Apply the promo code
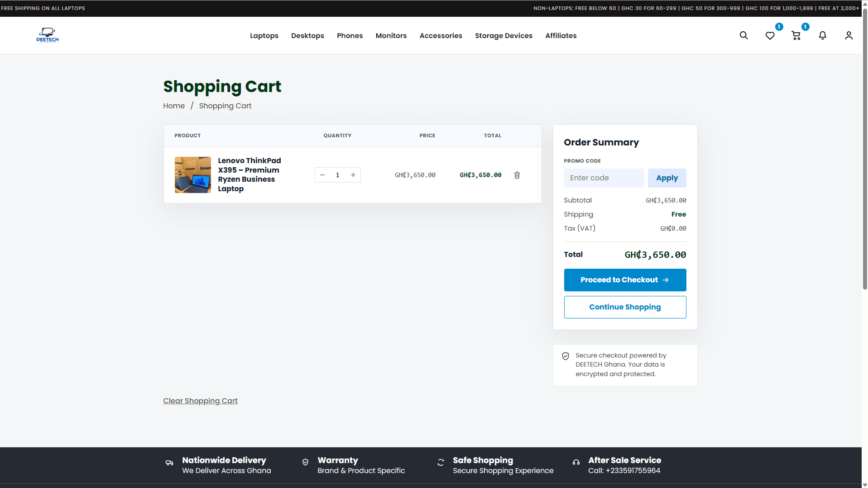Viewport: 868px width, 488px height. click(x=667, y=178)
